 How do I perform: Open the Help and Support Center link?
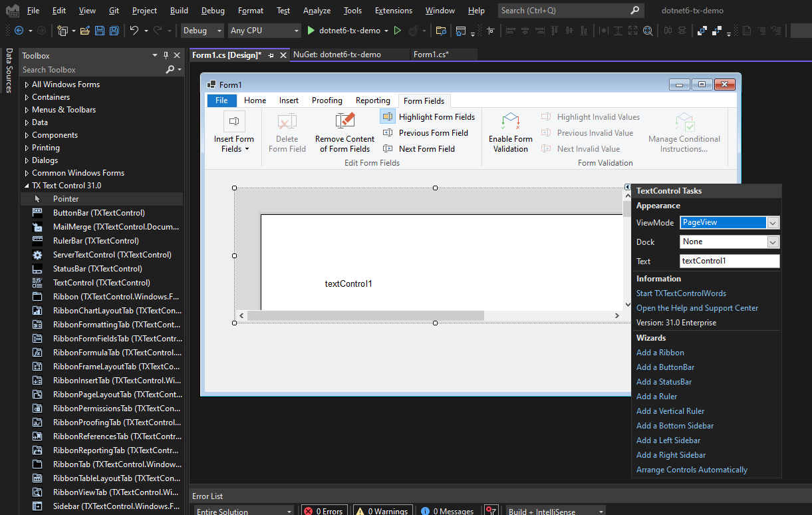tap(697, 308)
